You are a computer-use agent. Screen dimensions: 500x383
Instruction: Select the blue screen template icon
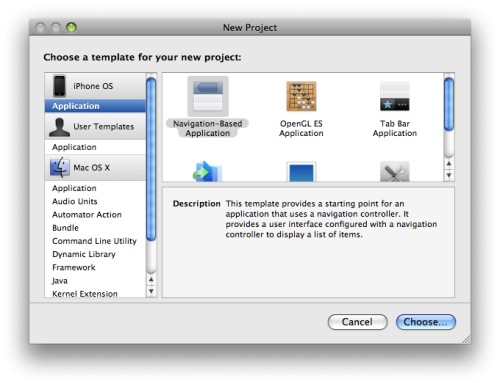pyautogui.click(x=301, y=172)
